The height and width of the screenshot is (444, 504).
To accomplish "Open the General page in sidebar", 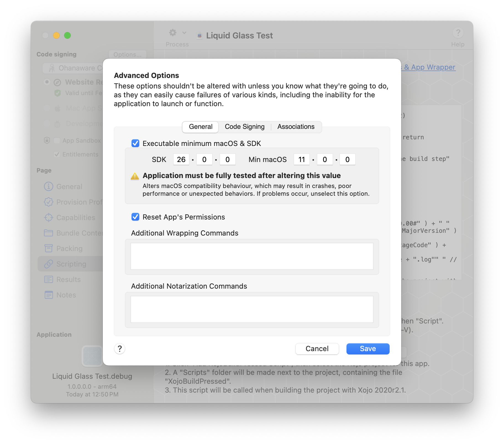I will 70,187.
